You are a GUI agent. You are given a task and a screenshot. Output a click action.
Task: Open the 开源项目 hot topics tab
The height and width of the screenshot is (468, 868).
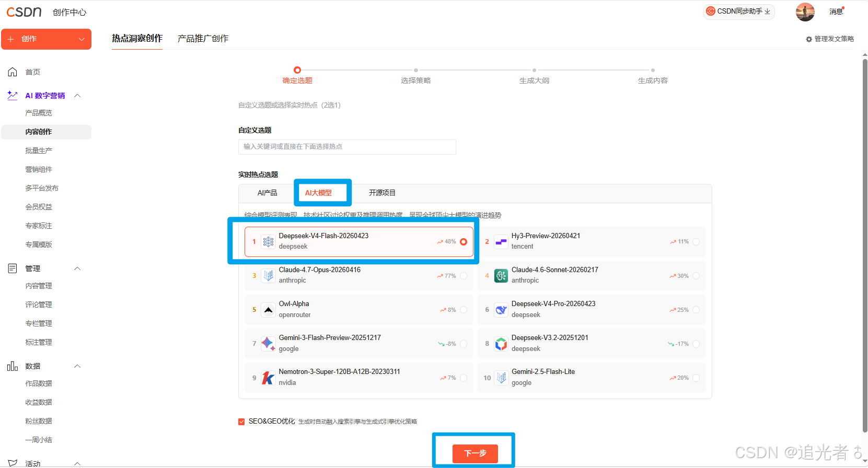tap(382, 193)
